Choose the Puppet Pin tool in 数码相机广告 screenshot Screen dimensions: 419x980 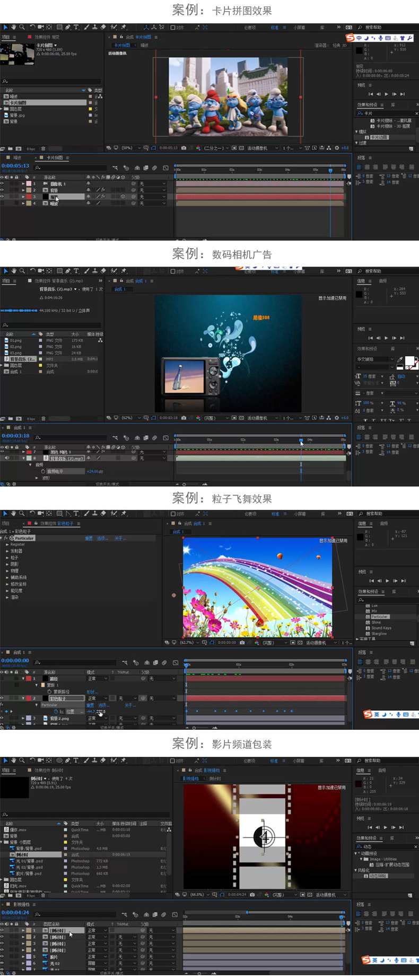(x=124, y=271)
